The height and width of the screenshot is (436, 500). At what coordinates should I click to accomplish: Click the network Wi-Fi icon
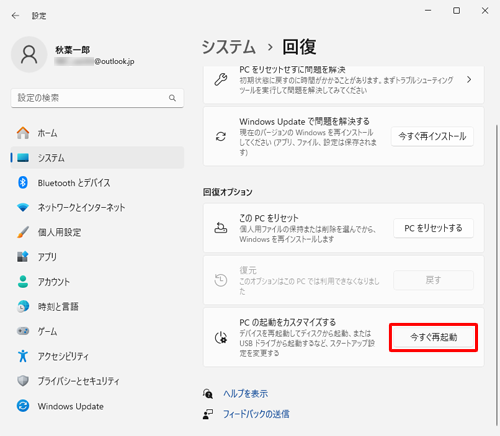click(x=23, y=207)
